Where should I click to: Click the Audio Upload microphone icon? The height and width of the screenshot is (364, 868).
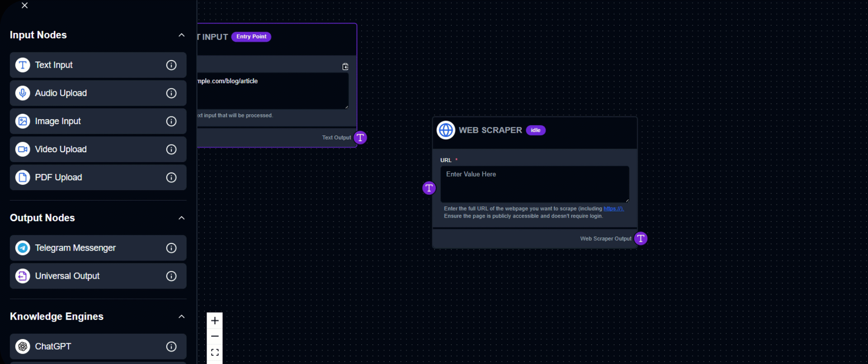pos(23,93)
